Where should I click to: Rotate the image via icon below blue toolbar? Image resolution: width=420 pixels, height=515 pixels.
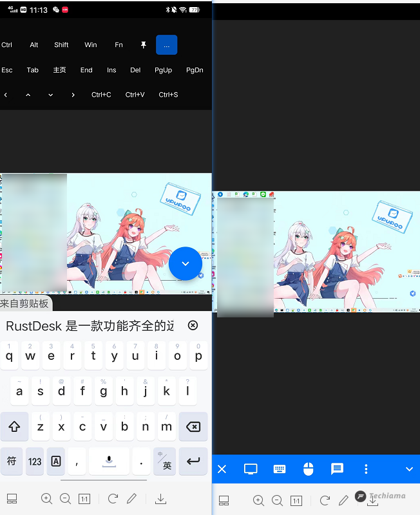[325, 501]
